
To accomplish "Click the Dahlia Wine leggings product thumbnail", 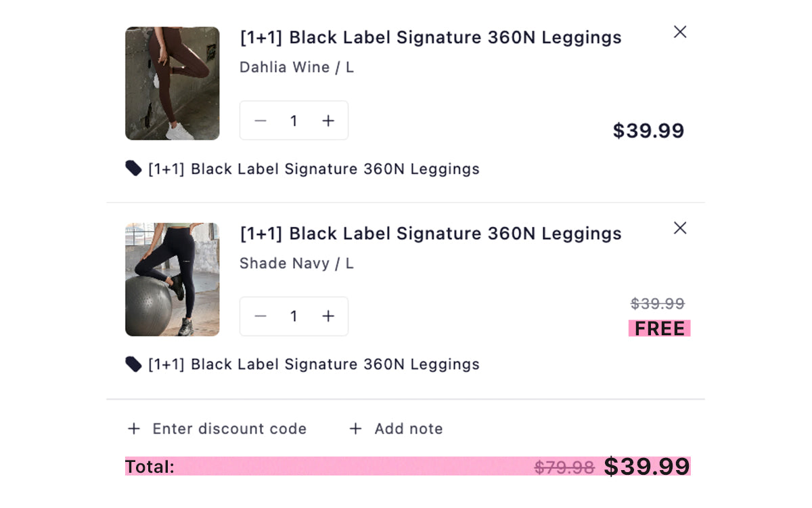I will pyautogui.click(x=173, y=83).
